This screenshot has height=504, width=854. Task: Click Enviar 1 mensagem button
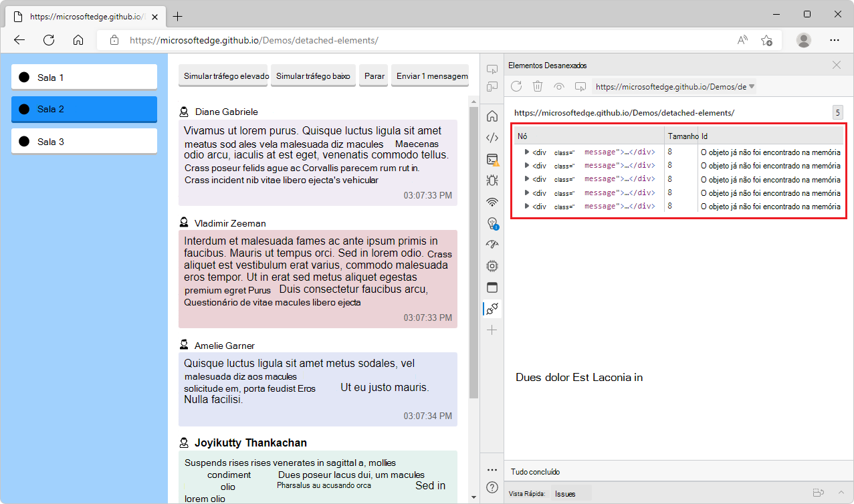click(431, 76)
